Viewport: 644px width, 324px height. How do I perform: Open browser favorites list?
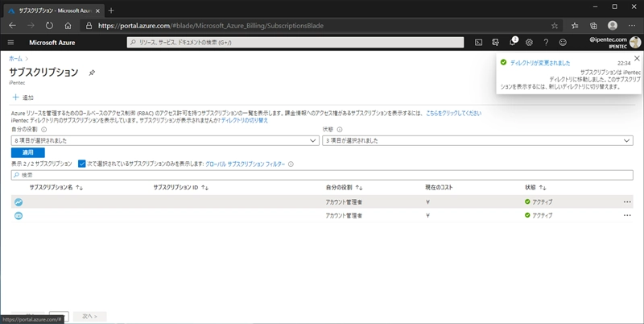click(575, 26)
